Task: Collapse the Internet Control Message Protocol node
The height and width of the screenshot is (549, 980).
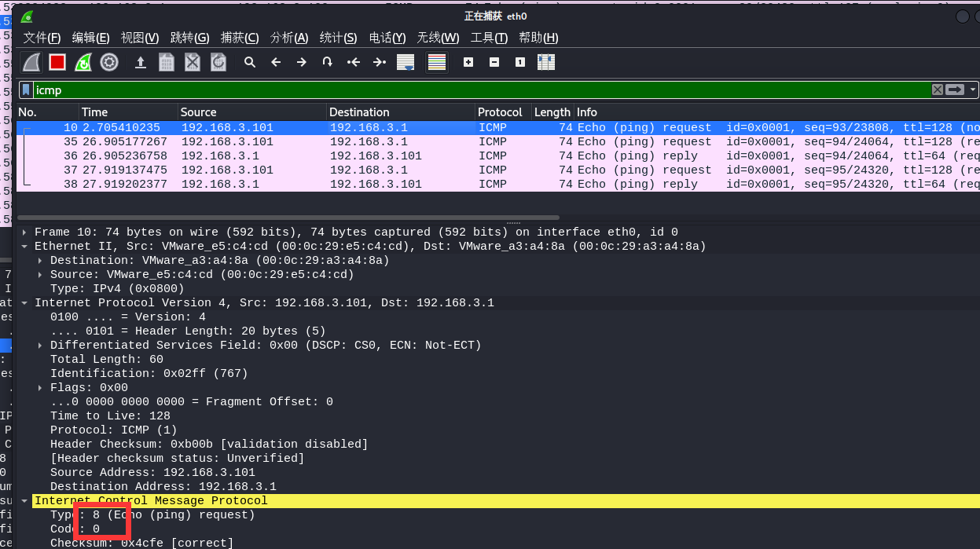Action: pyautogui.click(x=24, y=501)
